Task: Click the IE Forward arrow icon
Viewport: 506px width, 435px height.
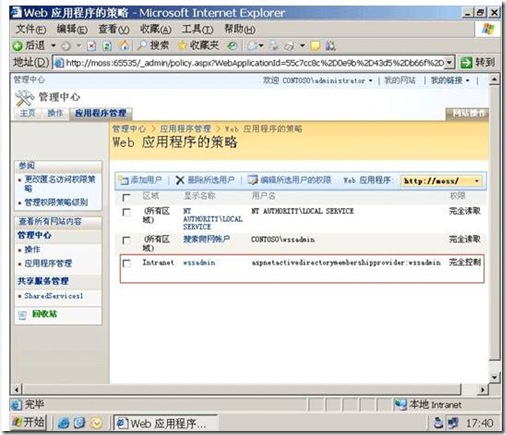Action: [x=66, y=46]
